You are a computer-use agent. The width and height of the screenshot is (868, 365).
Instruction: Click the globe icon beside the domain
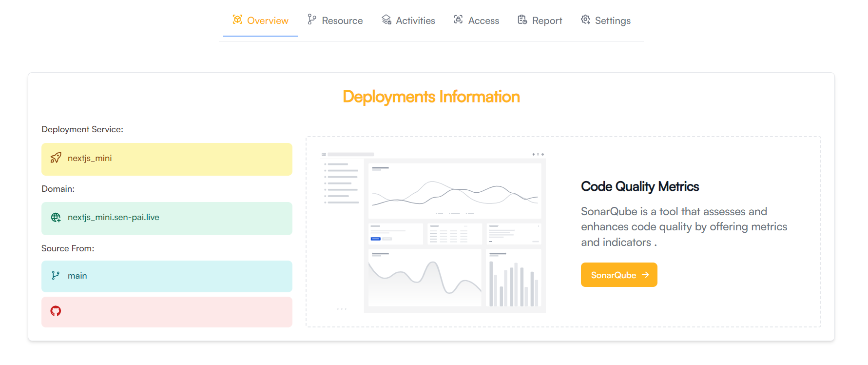(x=56, y=217)
